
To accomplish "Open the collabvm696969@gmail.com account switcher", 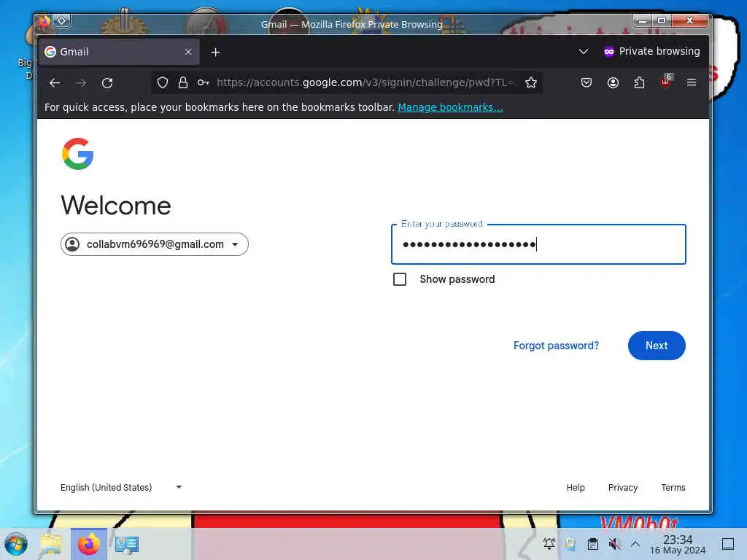I will click(x=155, y=244).
